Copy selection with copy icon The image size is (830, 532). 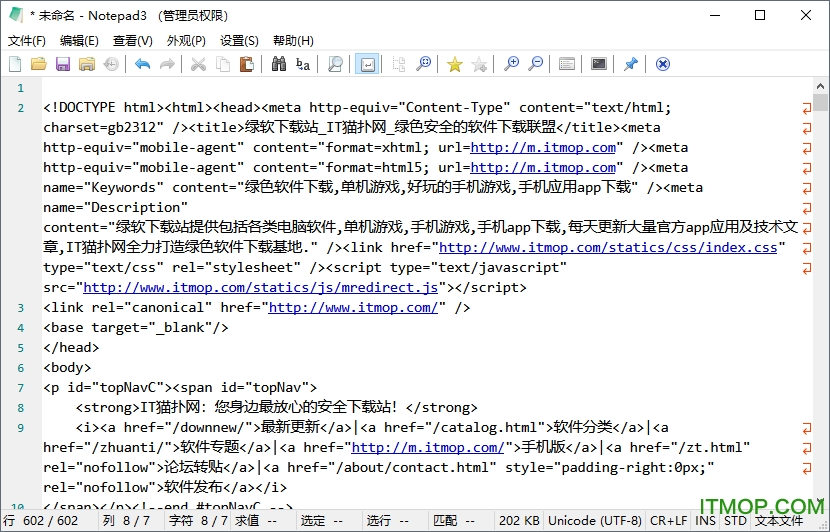tap(223, 64)
